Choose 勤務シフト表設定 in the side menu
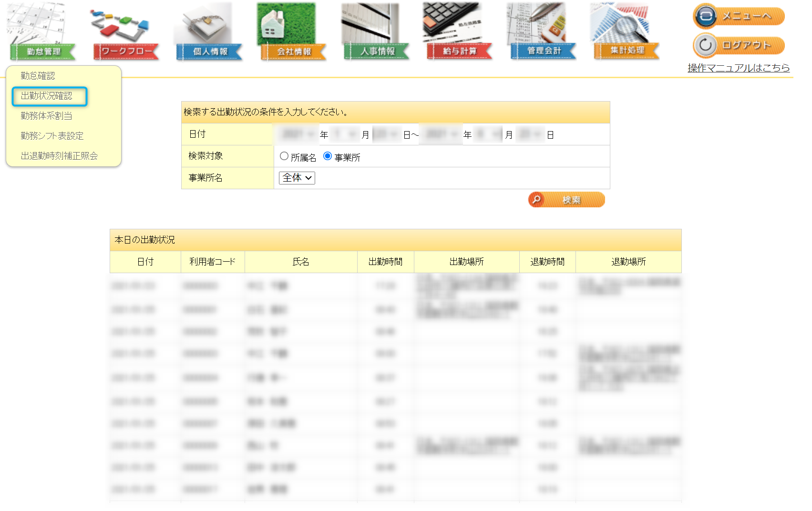 click(x=52, y=136)
